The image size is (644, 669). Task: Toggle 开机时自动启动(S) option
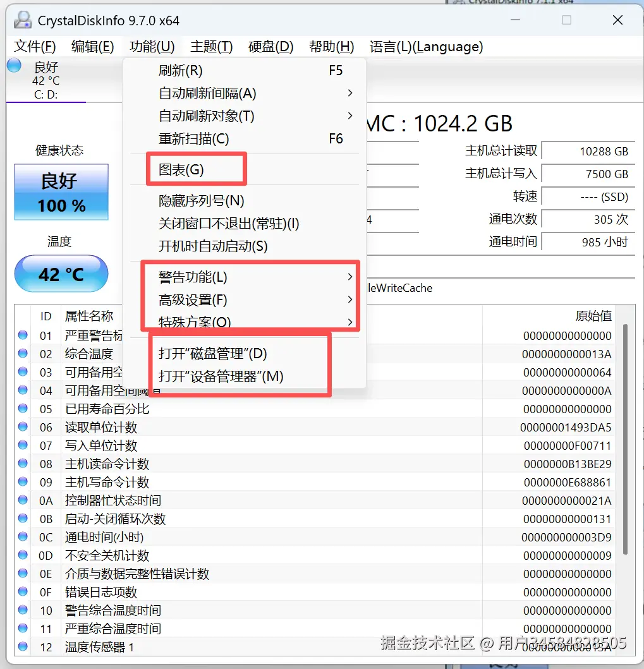coord(244,246)
